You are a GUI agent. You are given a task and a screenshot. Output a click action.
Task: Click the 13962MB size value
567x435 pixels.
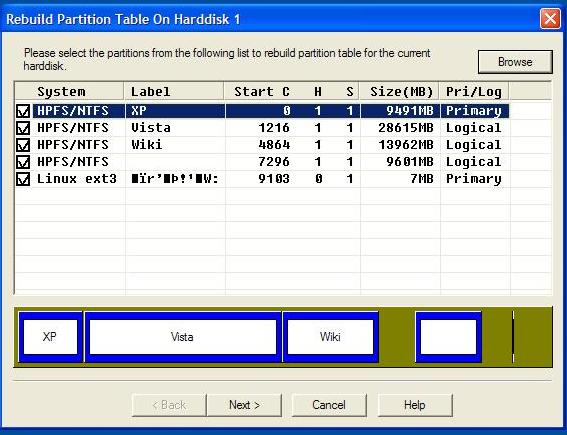tap(406, 145)
